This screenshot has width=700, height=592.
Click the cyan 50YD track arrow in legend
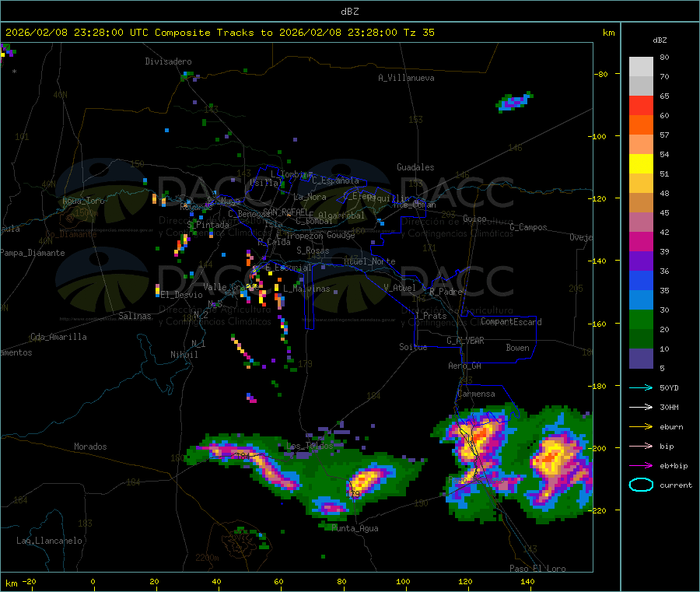[641, 387]
